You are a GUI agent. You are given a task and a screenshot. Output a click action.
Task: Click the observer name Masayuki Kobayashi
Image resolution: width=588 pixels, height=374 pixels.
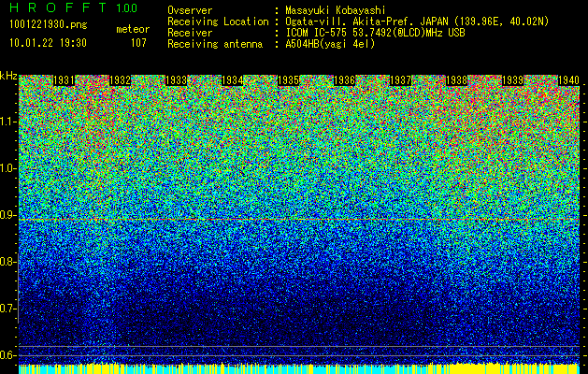336,10
